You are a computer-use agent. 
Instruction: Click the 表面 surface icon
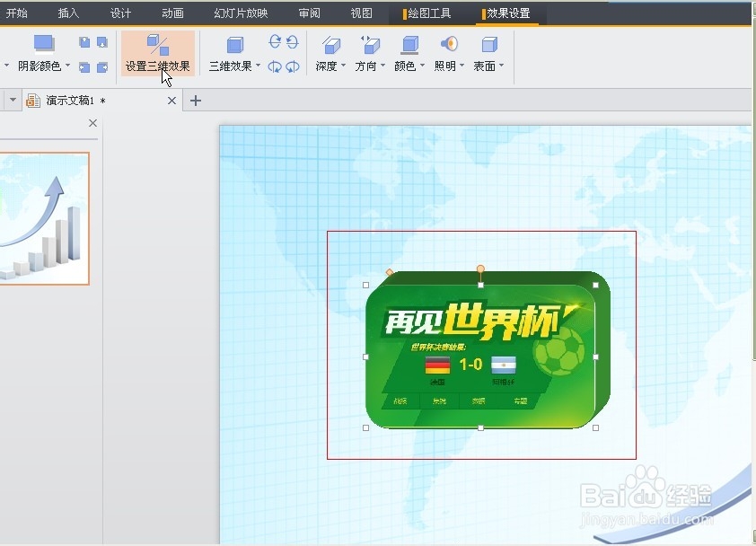(489, 44)
